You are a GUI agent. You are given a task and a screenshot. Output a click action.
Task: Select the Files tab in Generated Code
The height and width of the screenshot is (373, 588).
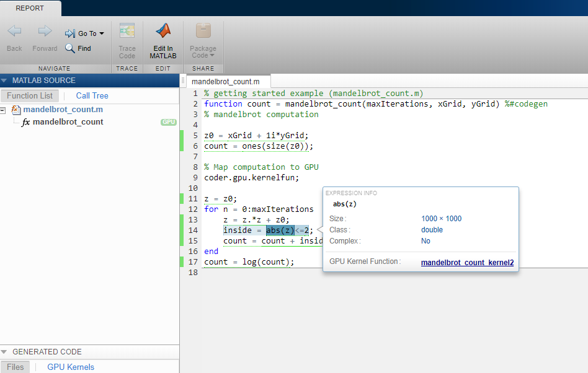coord(16,367)
